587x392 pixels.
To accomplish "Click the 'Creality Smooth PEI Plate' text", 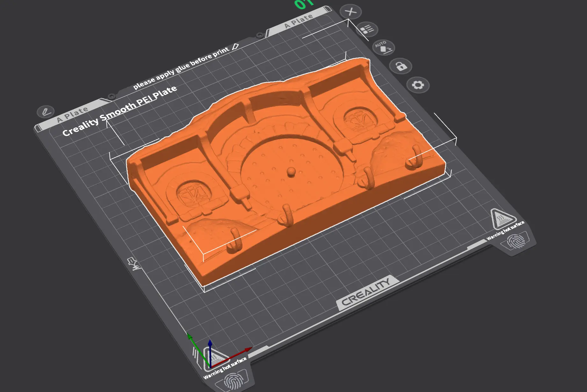I will coord(120,111).
